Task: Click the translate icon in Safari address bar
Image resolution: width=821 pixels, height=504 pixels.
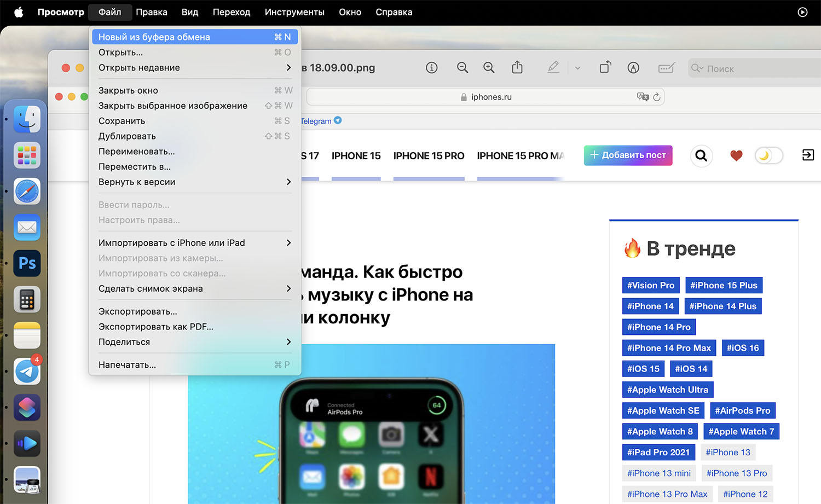Action: pos(643,97)
